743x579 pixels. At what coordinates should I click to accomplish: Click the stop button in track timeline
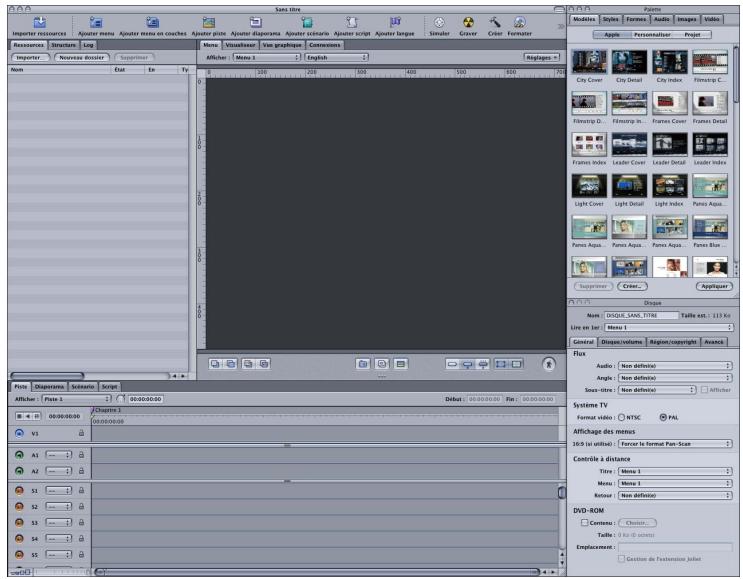click(19, 416)
